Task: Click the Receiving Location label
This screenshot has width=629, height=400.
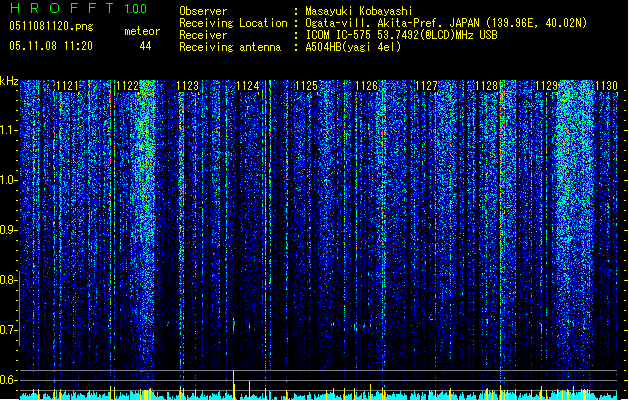Action: coord(233,23)
